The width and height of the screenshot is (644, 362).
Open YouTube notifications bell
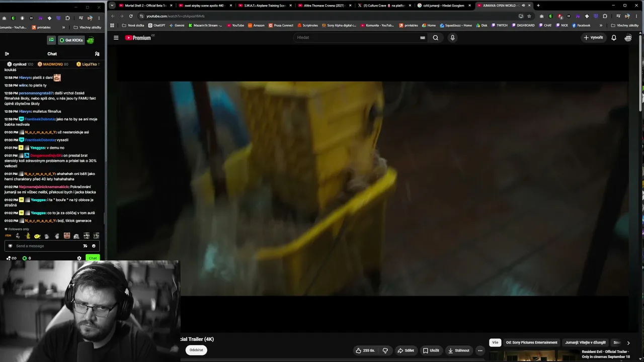[614, 38]
